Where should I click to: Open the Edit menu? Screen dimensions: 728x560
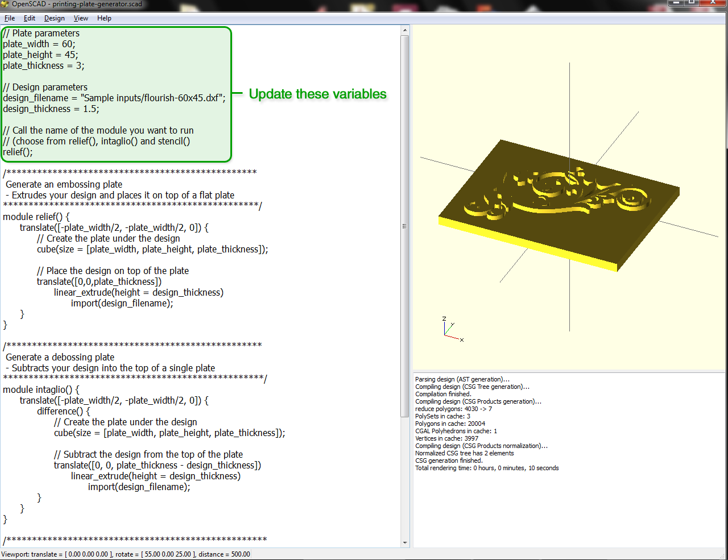[30, 18]
